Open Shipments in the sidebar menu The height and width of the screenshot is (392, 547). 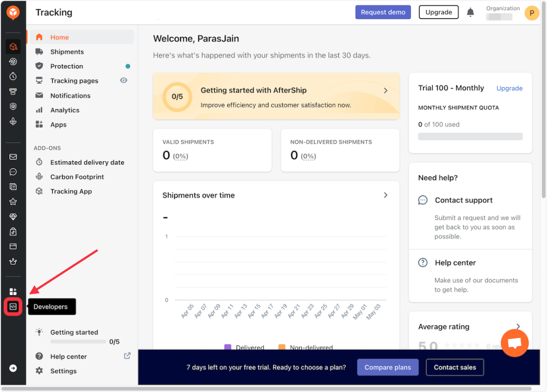(67, 52)
